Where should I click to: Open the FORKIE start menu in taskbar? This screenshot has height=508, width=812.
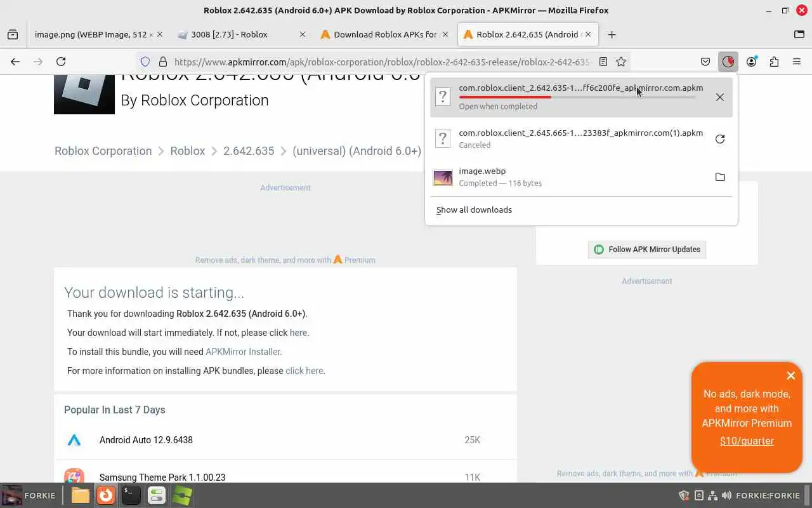click(x=29, y=495)
